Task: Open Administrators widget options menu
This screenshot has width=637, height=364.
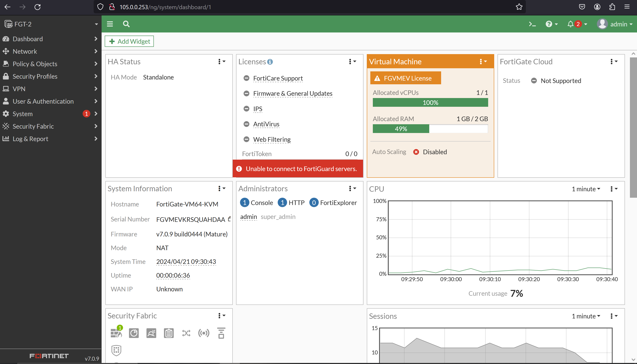Action: tap(352, 189)
